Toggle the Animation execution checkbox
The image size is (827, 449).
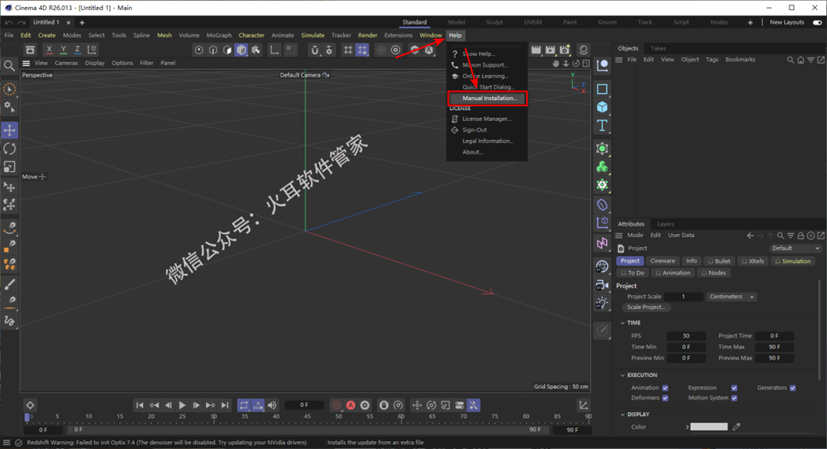pos(665,388)
